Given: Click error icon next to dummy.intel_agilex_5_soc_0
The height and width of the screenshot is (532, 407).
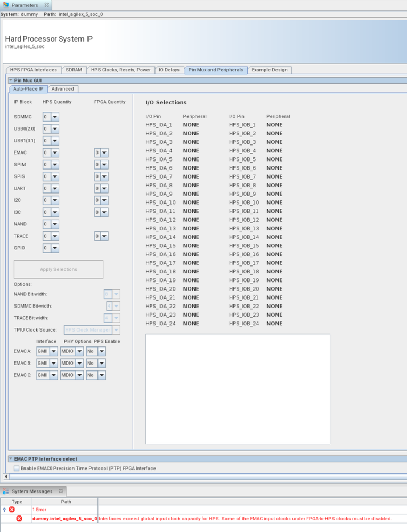Looking at the screenshot, I should point(19,519).
